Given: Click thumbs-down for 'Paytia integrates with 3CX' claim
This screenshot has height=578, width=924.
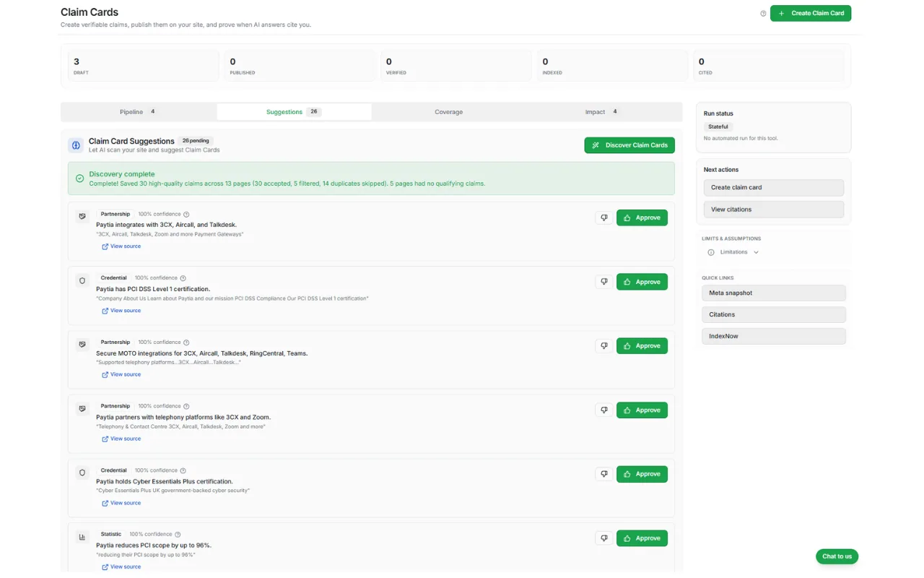Looking at the screenshot, I should [604, 218].
